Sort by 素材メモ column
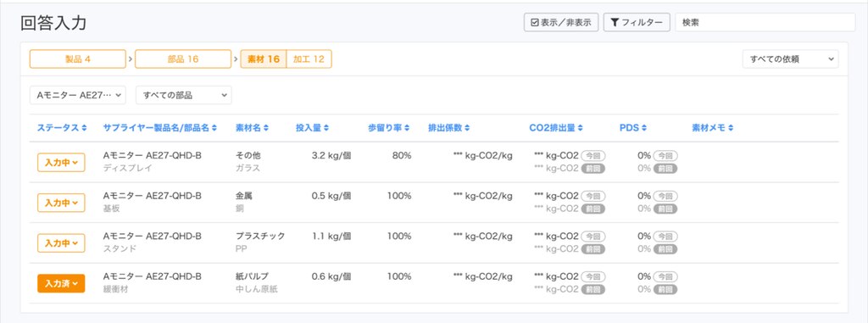Screen dimensions: 868x323 (x=712, y=128)
